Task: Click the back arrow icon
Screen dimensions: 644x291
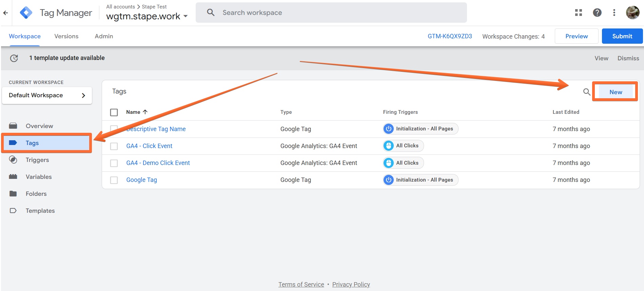Action: [5, 13]
